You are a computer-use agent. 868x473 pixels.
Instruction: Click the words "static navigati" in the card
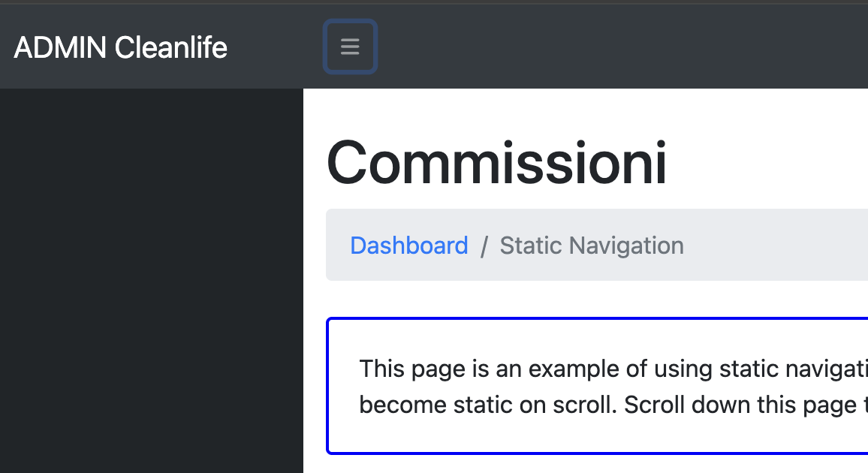[793, 369]
